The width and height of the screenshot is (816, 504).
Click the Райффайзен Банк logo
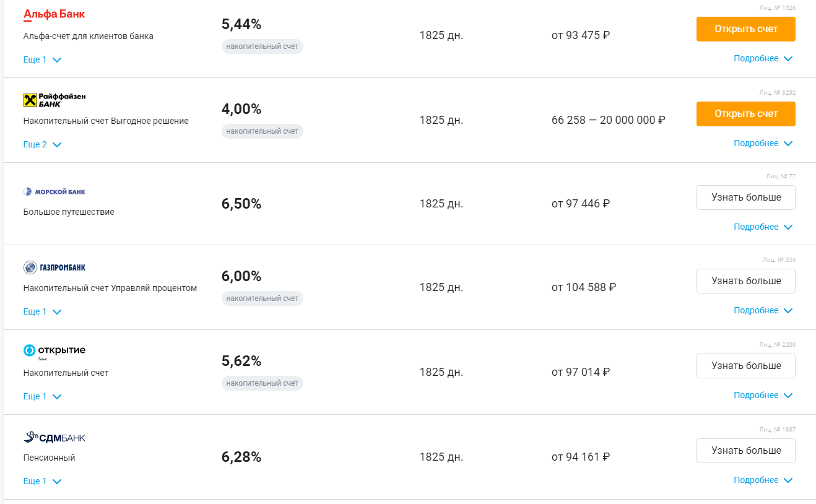coord(54,100)
